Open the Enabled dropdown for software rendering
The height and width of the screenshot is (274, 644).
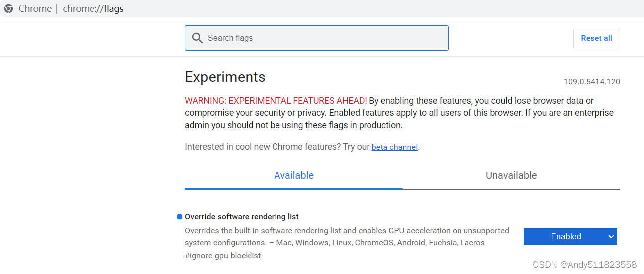click(x=566, y=237)
